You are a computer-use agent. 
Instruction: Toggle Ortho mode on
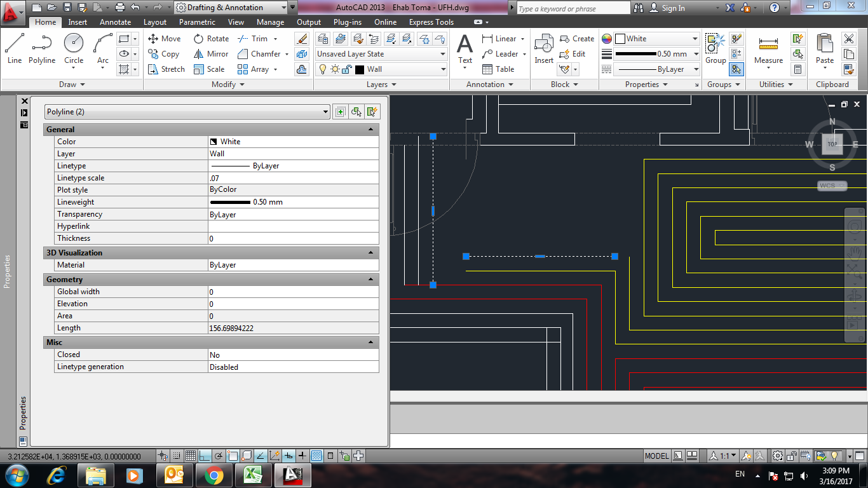(x=204, y=456)
